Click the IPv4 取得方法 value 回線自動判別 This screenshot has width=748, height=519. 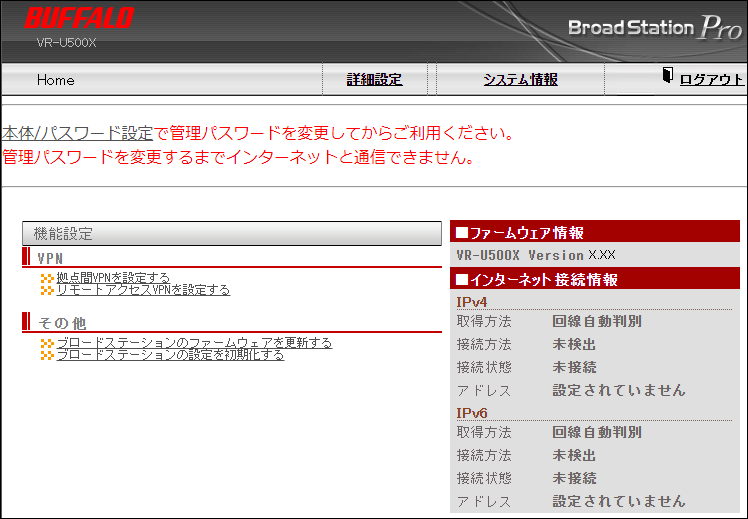pyautogui.click(x=597, y=321)
